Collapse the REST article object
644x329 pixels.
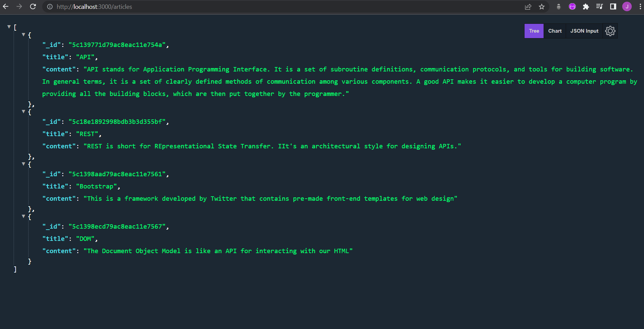[23, 111]
